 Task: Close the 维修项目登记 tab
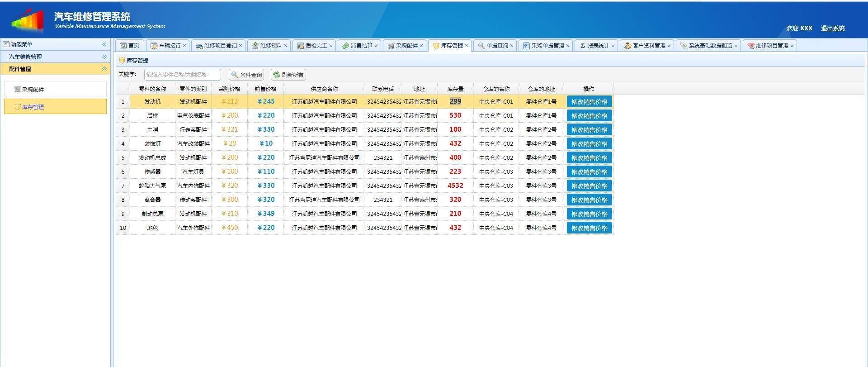point(241,46)
